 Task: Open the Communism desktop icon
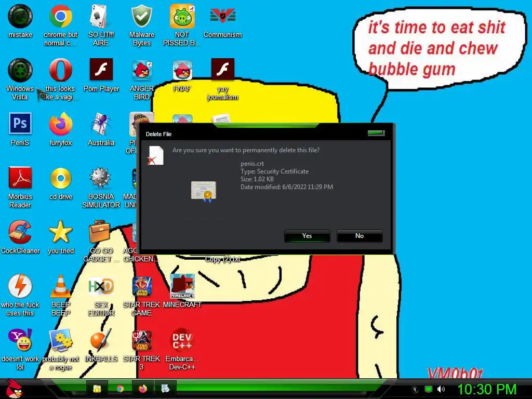click(222, 16)
